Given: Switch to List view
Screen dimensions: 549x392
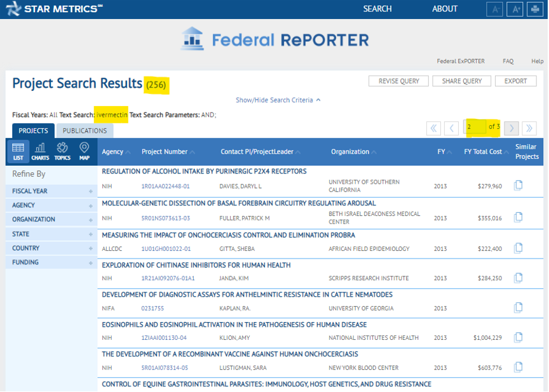Looking at the screenshot, I should click(18, 152).
